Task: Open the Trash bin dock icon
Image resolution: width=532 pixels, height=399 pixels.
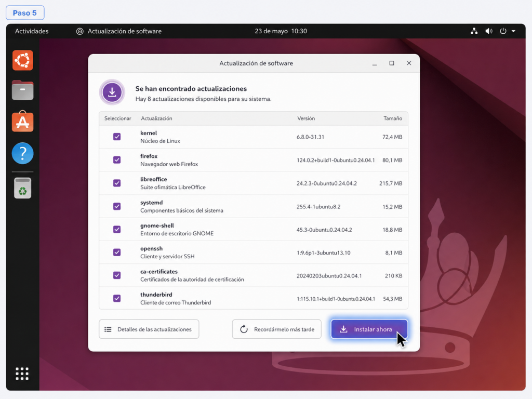Action: click(x=23, y=188)
